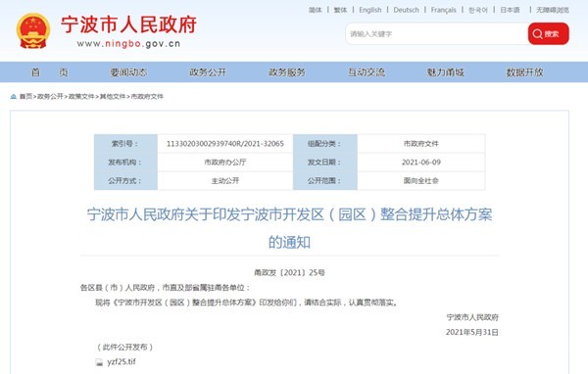The height and width of the screenshot is (374, 588).
Task: Click 政策文件 in the breadcrumb
Action: (x=81, y=97)
